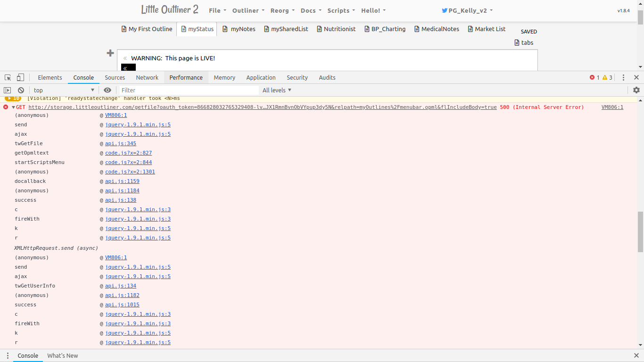This screenshot has width=644, height=362.
Task: Open the Docs menu
Action: click(311, 10)
